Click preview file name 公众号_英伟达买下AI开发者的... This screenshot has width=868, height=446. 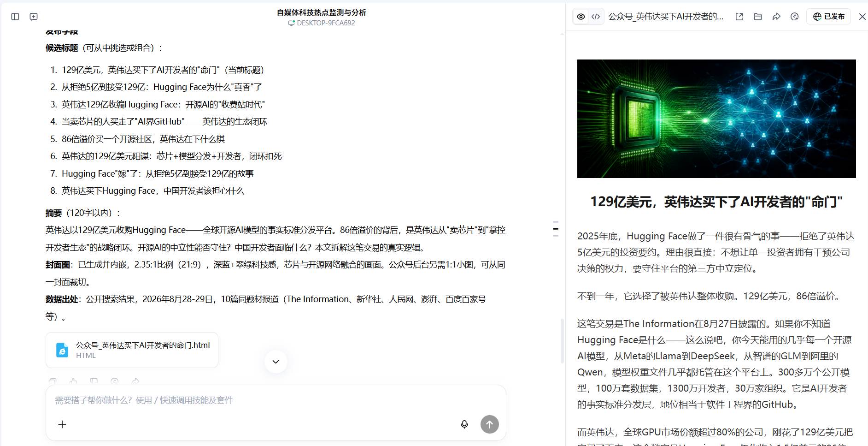(666, 17)
